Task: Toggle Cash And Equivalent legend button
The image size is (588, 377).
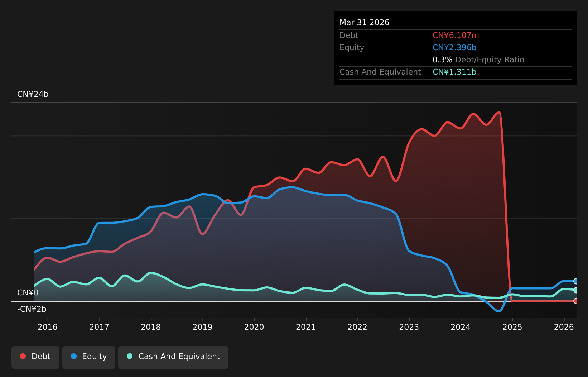Action: click(173, 357)
